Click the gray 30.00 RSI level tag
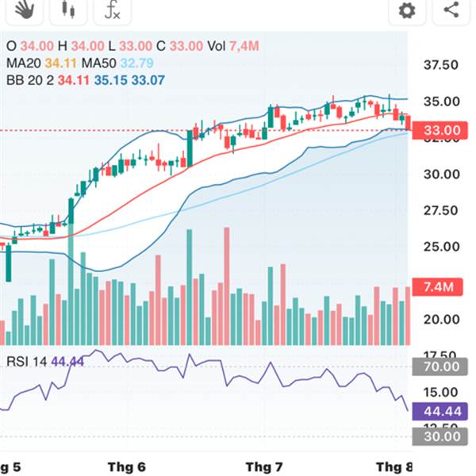The image size is (476, 476). [x=440, y=437]
